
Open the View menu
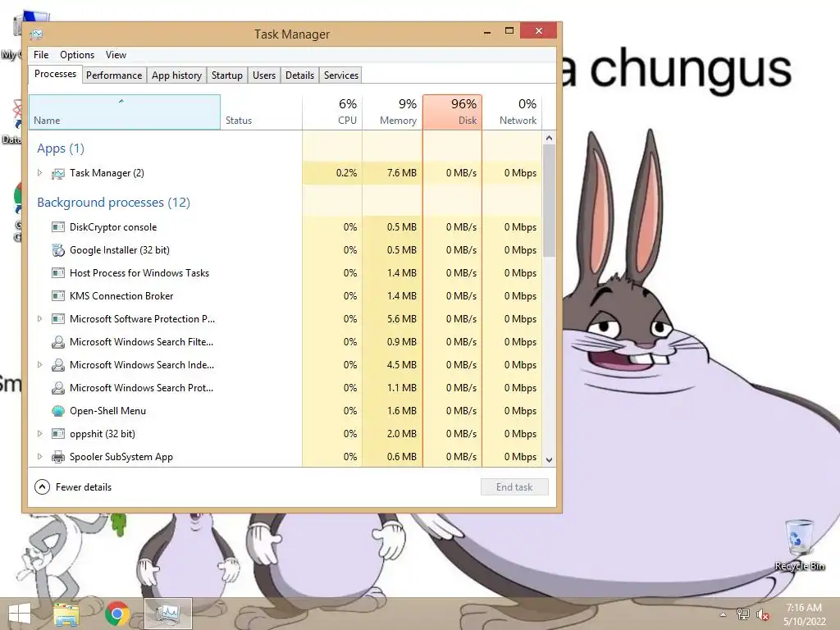point(116,55)
